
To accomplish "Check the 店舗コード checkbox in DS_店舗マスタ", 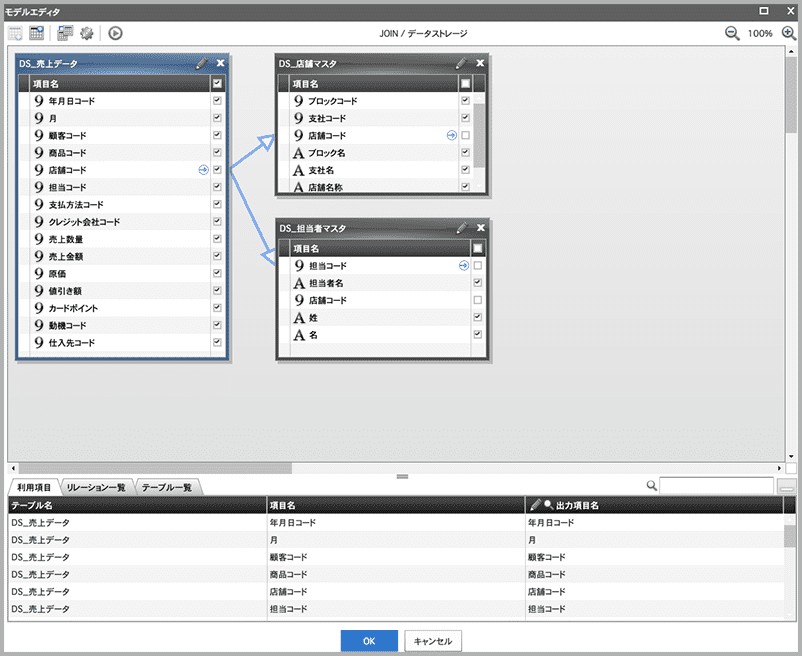I will [465, 135].
